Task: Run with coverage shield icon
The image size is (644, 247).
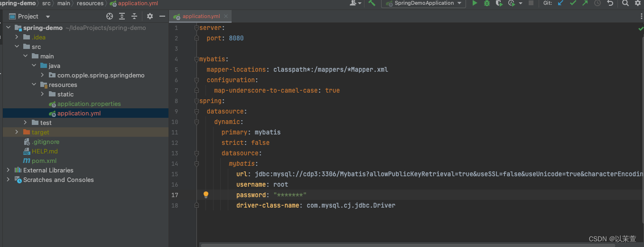Action: 499,3
